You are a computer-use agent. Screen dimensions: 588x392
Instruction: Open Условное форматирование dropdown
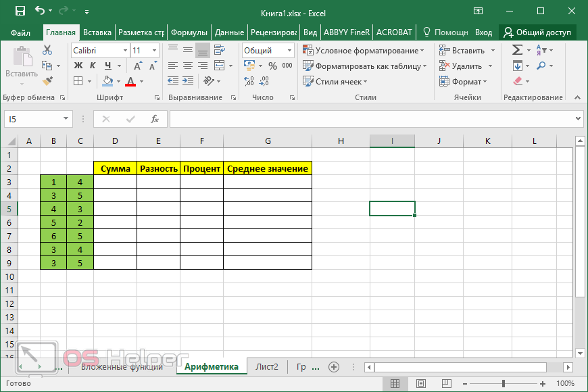(x=364, y=51)
